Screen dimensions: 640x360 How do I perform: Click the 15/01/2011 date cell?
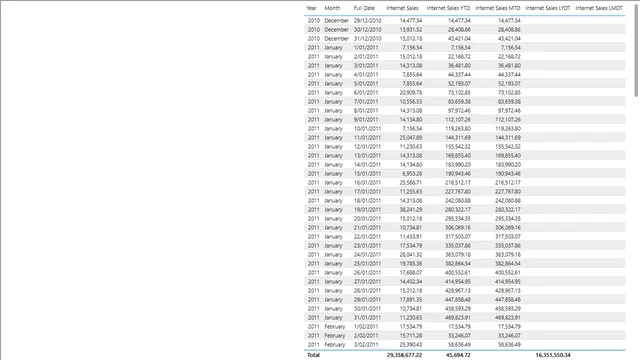point(367,173)
